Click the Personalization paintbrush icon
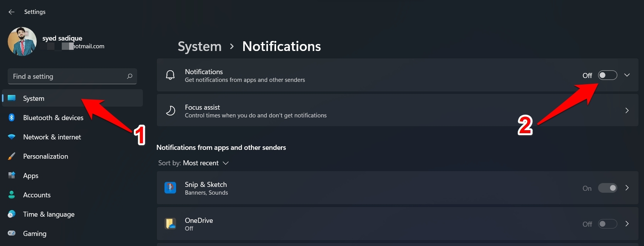 [12, 156]
